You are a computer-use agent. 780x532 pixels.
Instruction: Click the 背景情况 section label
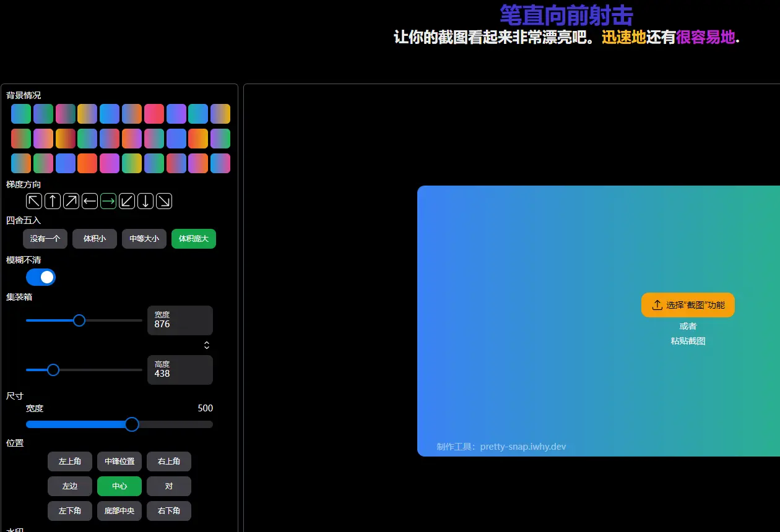[24, 95]
